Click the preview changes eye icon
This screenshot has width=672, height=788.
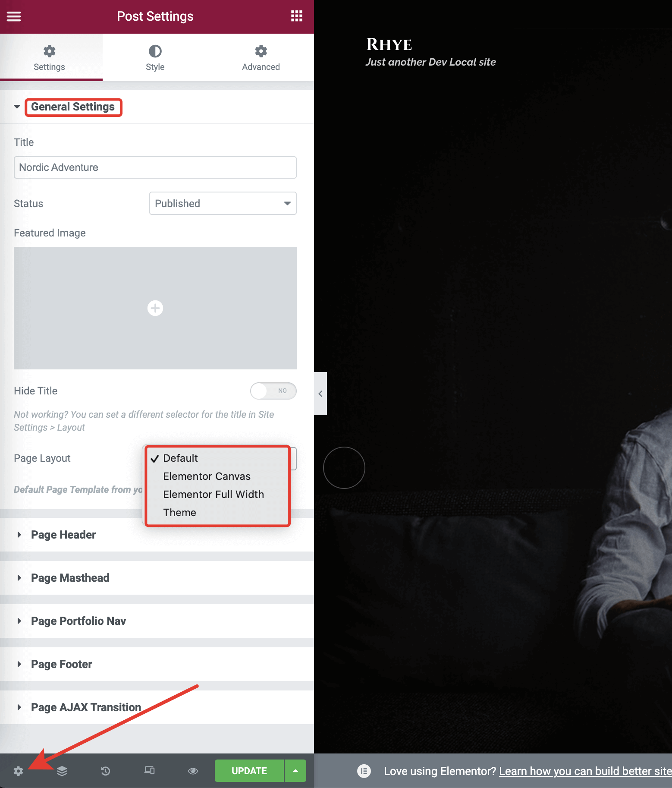click(x=193, y=771)
